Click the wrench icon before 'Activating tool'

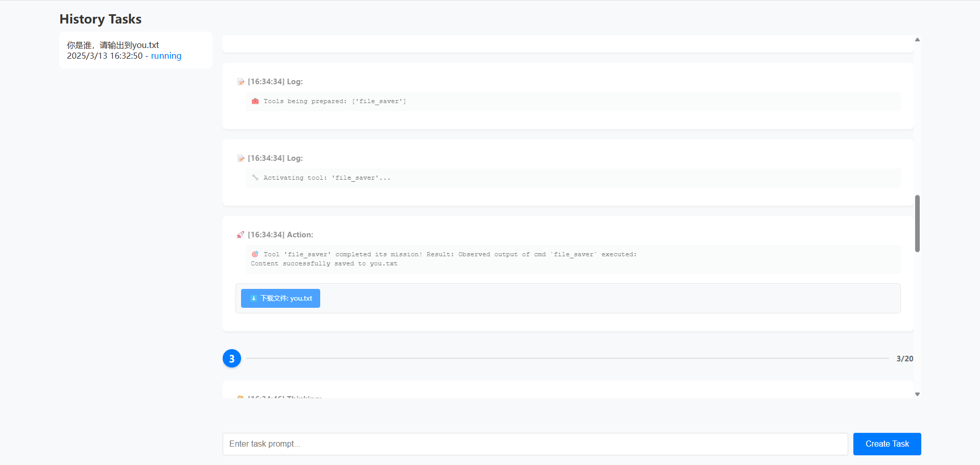coord(255,178)
